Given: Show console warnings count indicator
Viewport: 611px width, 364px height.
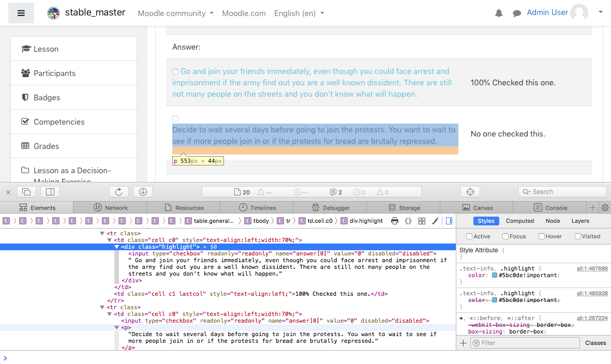Looking at the screenshot, I should pyautogui.click(x=383, y=192).
